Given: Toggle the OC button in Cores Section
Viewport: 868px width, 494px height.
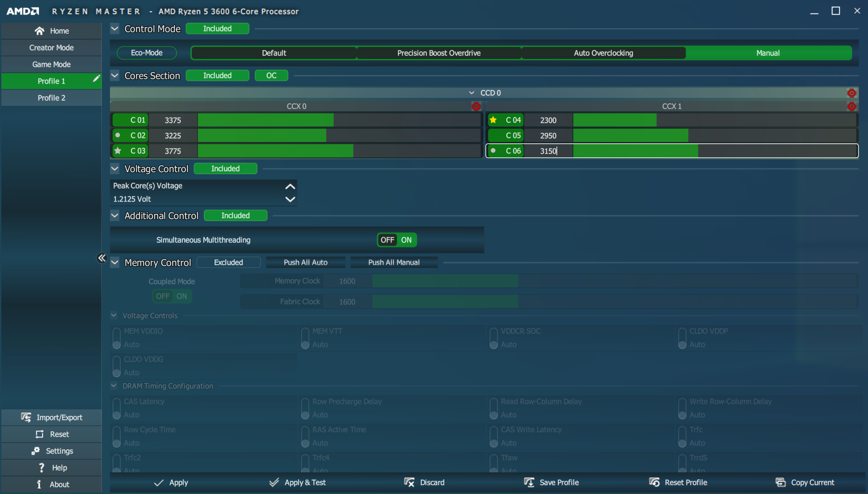Looking at the screenshot, I should (271, 75).
